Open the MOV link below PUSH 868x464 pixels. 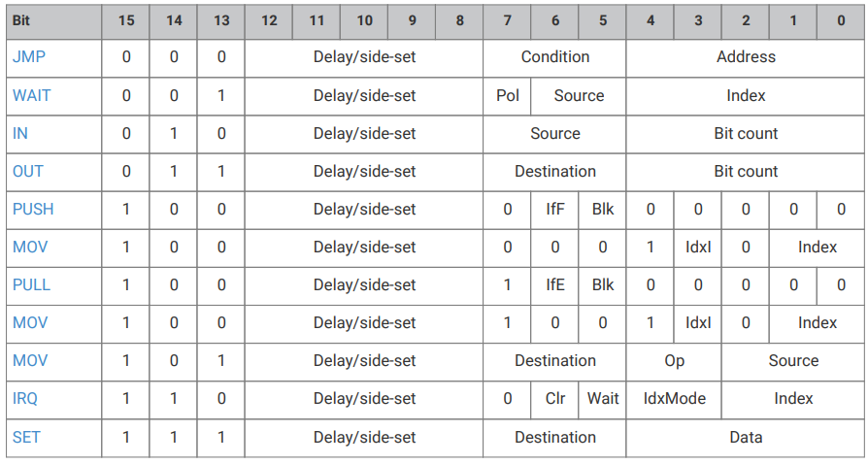(30, 247)
